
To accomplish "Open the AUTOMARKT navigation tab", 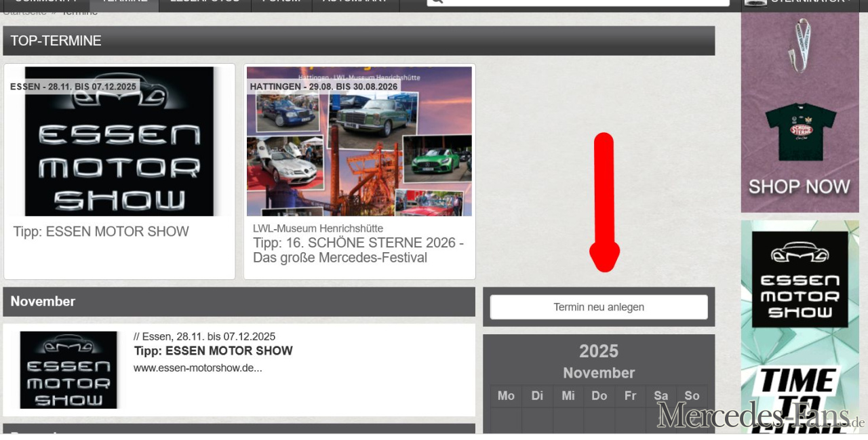I will click(x=353, y=2).
